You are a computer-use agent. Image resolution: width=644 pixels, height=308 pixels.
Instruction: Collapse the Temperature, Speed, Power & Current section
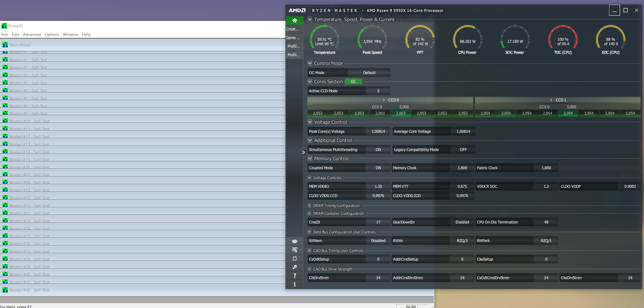[310, 20]
